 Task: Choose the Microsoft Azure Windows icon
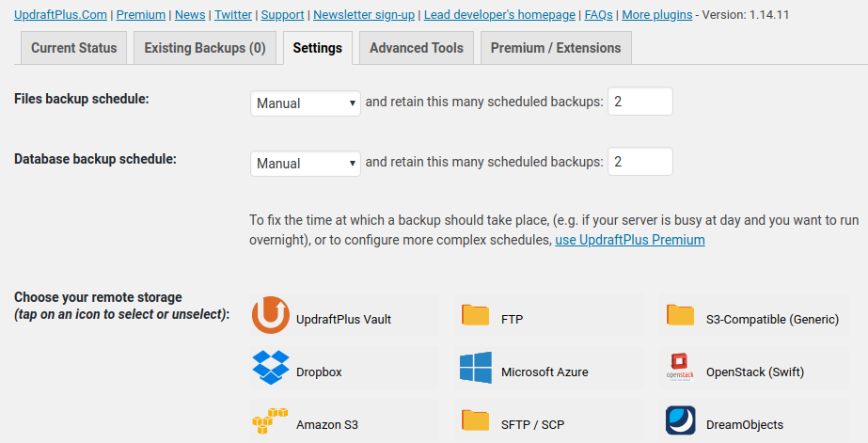point(476,368)
